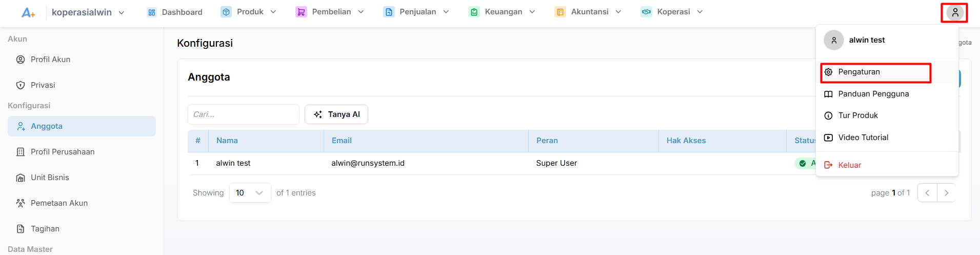
Task: Expand the Penjualan menu chevron
Action: [x=446, y=12]
